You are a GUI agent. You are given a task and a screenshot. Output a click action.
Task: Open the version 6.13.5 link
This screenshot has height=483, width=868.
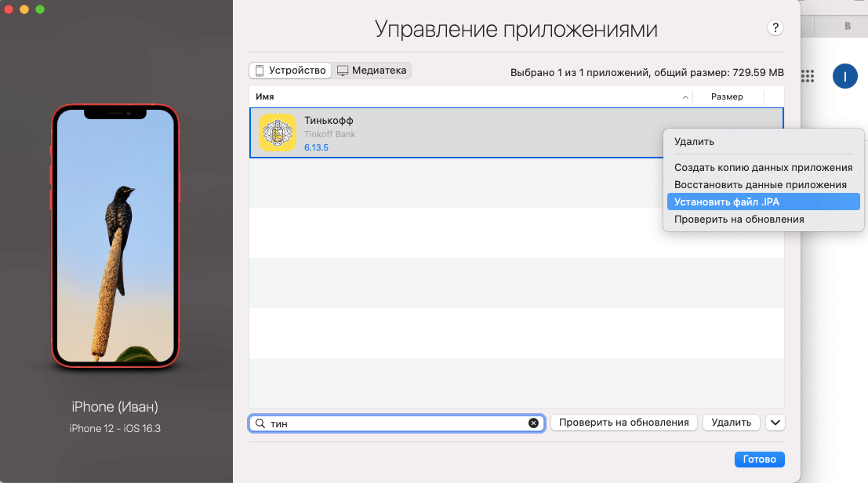(314, 147)
